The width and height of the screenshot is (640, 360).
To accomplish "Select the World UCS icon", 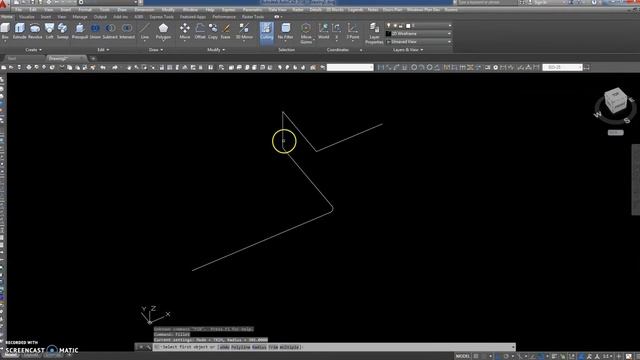I will 323,31.
